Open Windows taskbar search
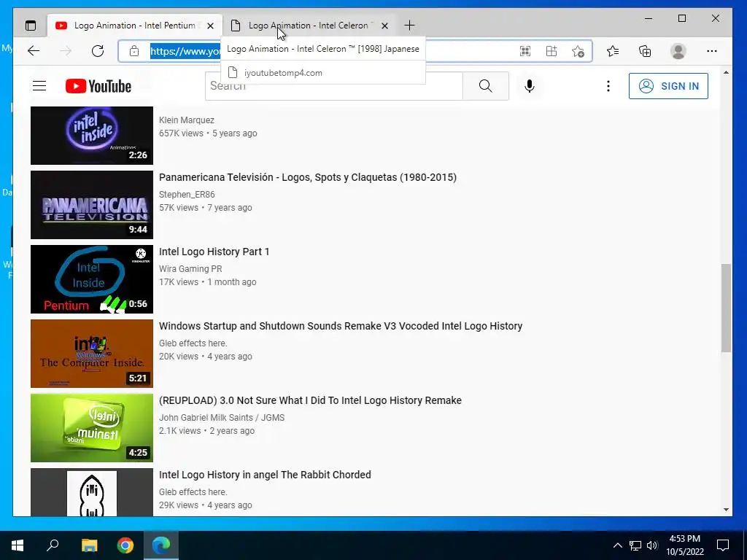The height and width of the screenshot is (560, 747). [53, 545]
